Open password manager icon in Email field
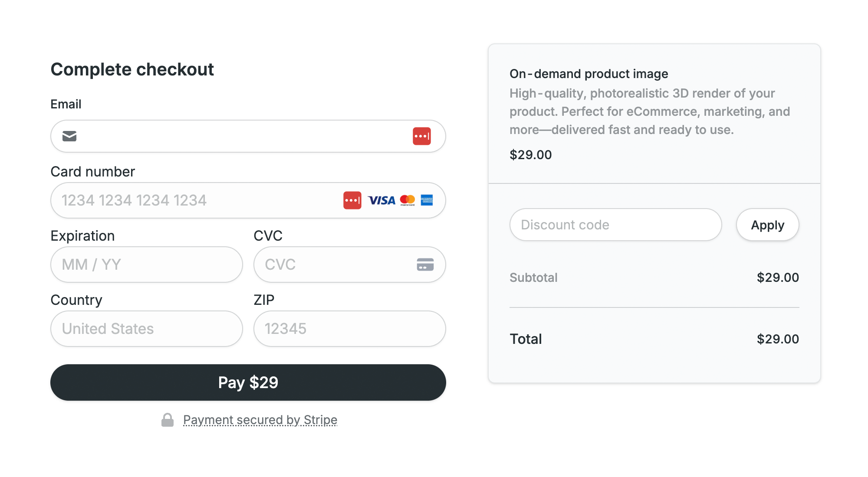The image size is (868, 477). point(421,136)
